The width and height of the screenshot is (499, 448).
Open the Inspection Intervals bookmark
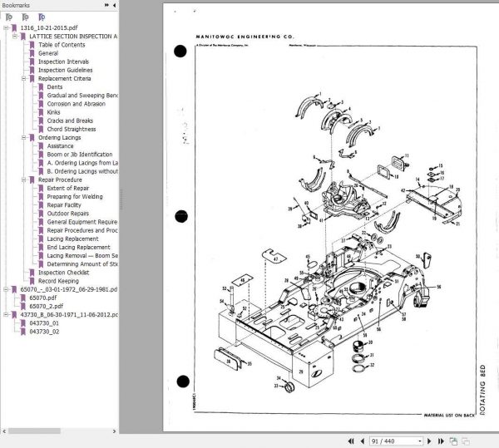[64, 62]
